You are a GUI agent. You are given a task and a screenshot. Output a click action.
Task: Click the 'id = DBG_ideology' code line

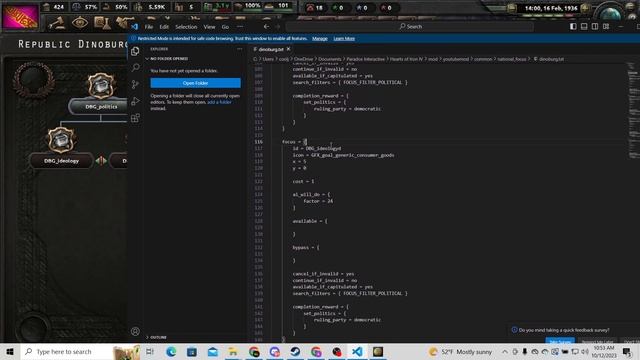317,149
